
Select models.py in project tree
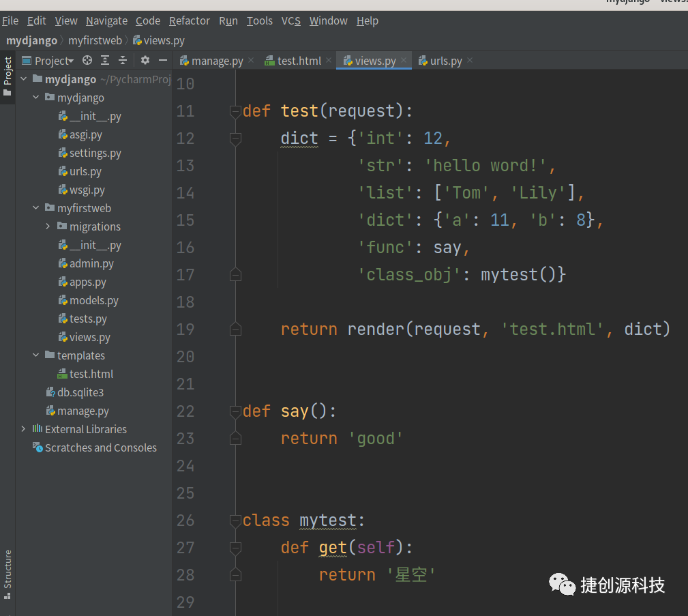[x=89, y=300]
